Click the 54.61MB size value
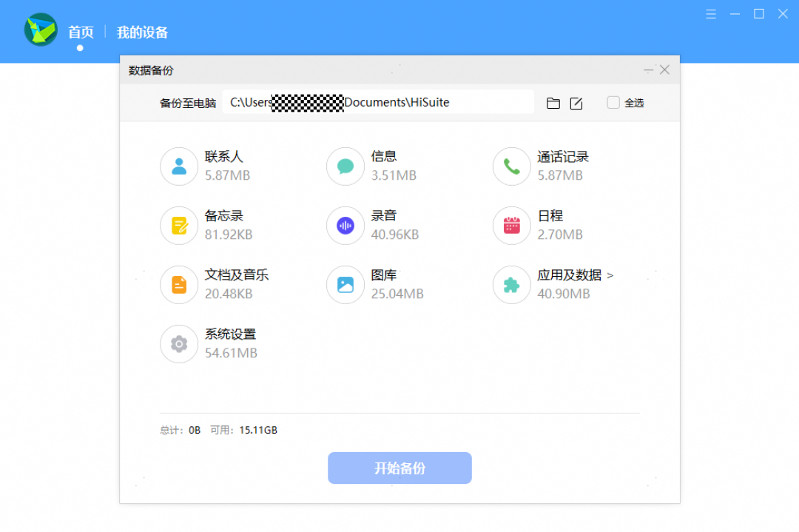Viewport: 799px width, 532px height. click(x=231, y=353)
